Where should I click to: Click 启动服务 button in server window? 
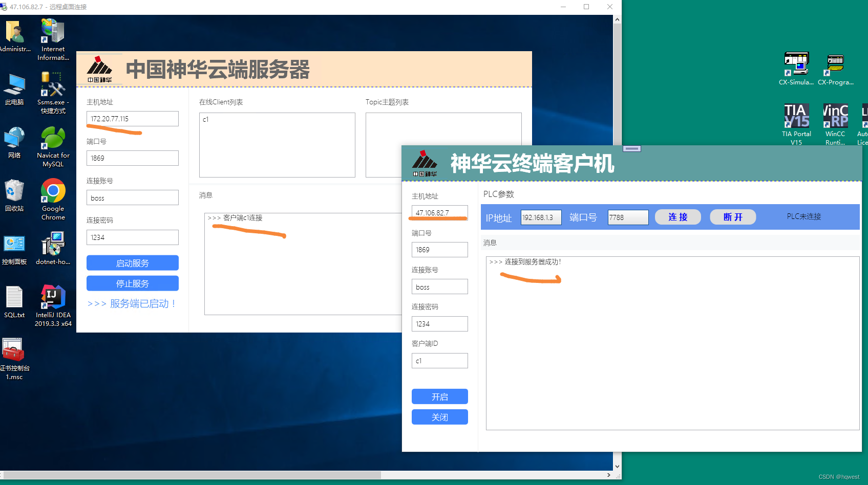133,263
